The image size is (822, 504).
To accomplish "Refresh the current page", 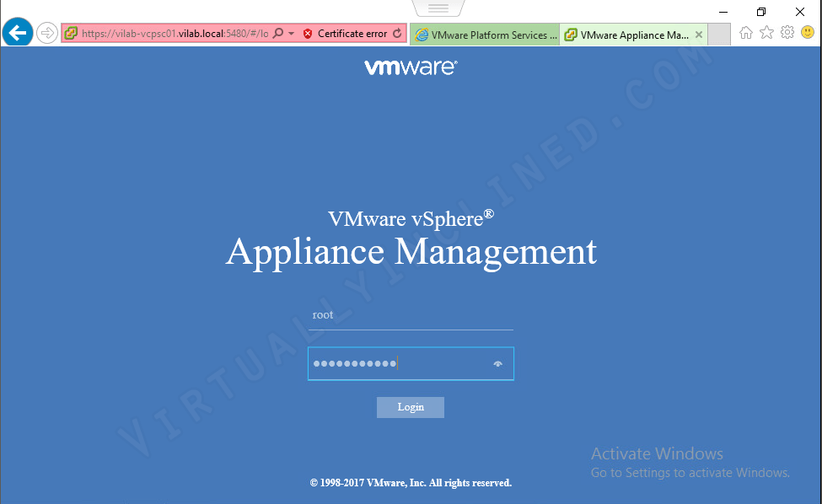I will tap(396, 34).
